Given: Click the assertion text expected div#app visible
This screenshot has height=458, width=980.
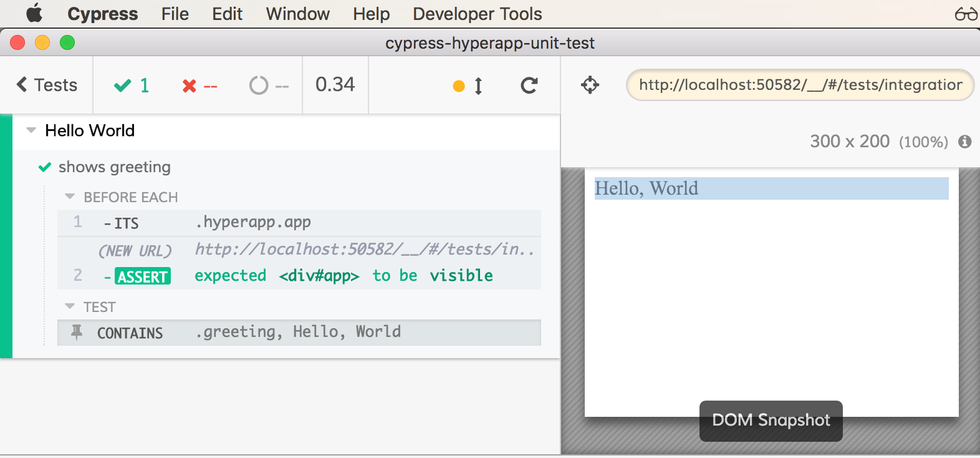Looking at the screenshot, I should [x=343, y=276].
